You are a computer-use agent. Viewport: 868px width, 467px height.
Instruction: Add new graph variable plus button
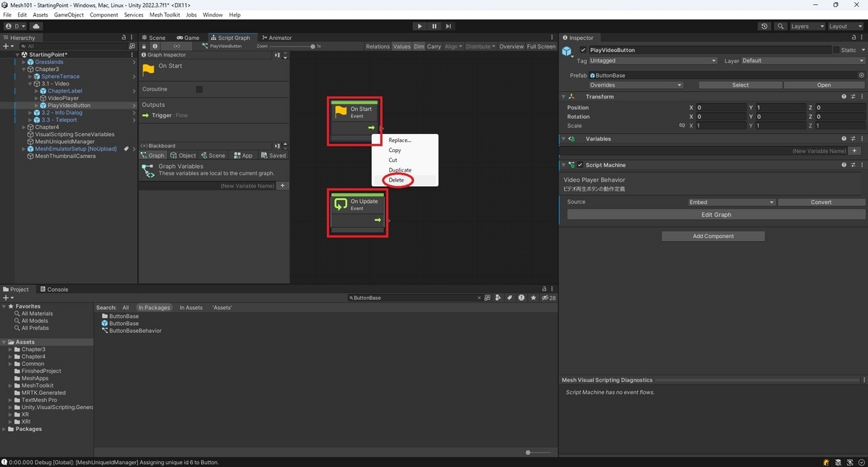click(x=283, y=186)
